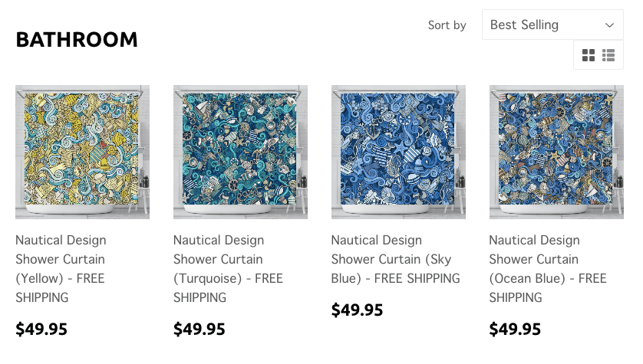Click the Nautical Design Shower Curtain (Turquoise) title

(228, 269)
